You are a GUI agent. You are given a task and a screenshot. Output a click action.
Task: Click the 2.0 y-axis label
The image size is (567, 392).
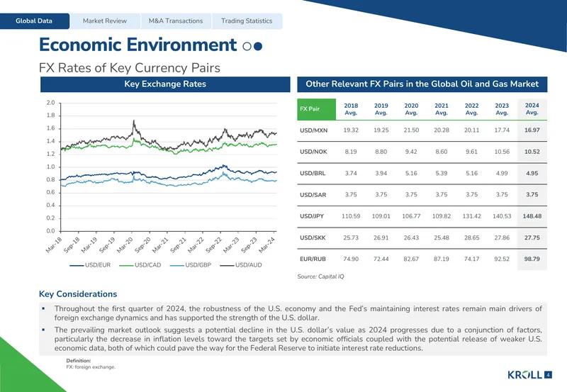click(x=50, y=103)
